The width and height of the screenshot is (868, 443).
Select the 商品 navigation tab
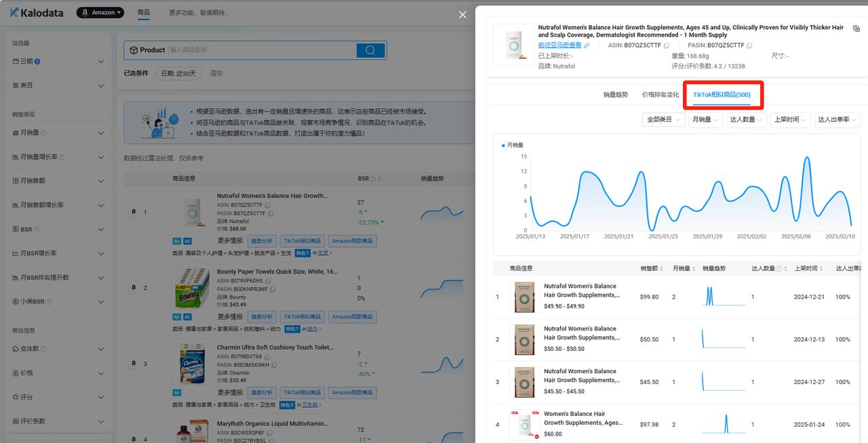144,12
